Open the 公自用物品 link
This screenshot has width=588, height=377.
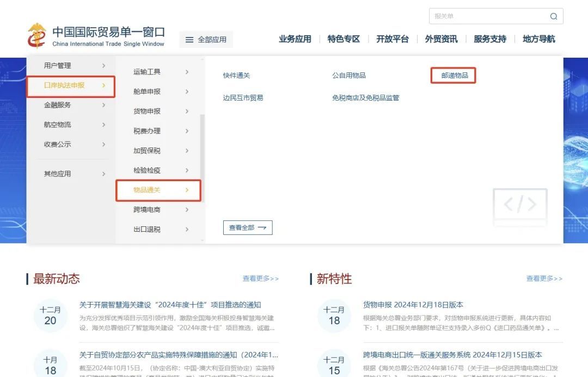pos(349,75)
